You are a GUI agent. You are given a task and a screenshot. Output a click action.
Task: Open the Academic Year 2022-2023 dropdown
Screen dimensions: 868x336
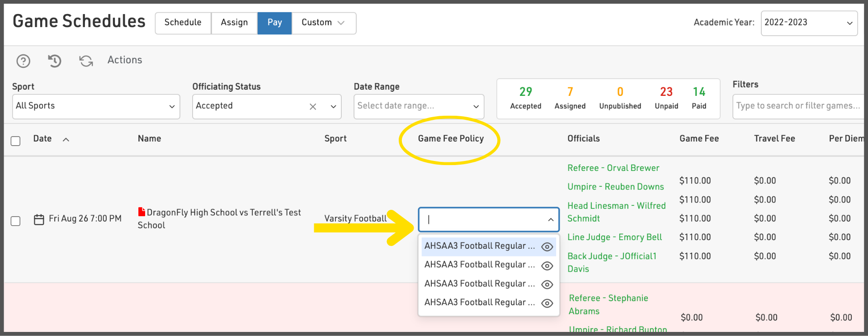pos(808,23)
